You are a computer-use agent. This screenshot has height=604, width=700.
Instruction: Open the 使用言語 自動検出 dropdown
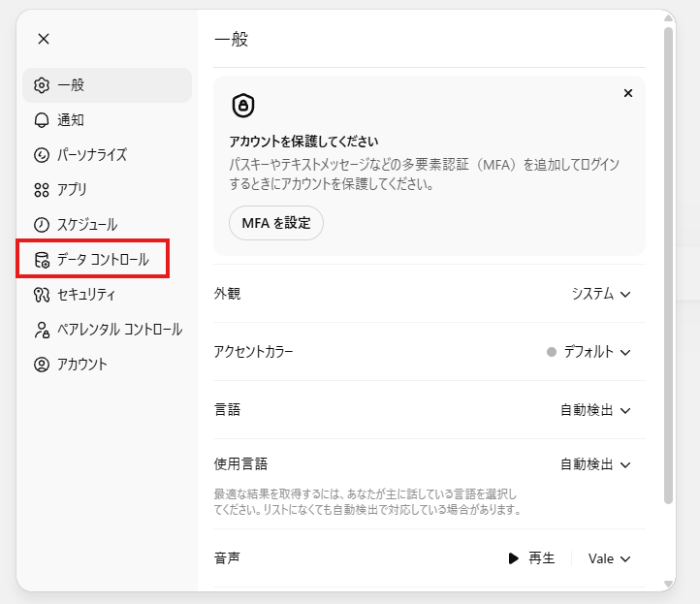(595, 464)
